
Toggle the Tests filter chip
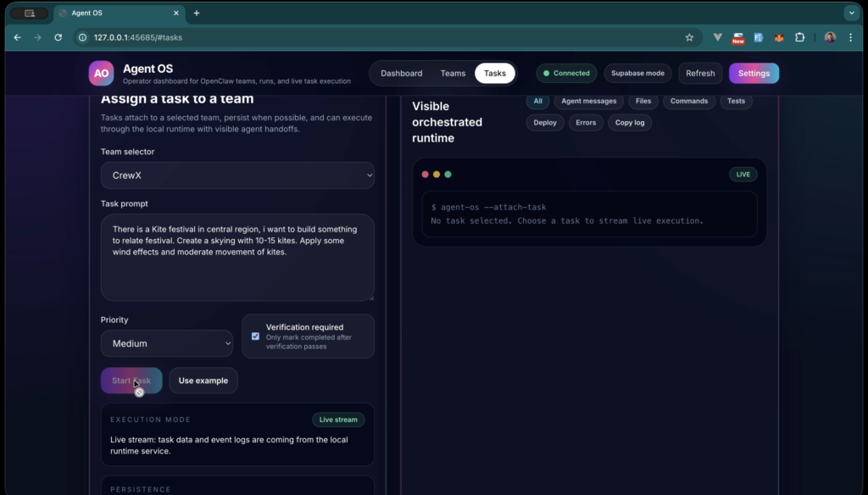coord(736,101)
